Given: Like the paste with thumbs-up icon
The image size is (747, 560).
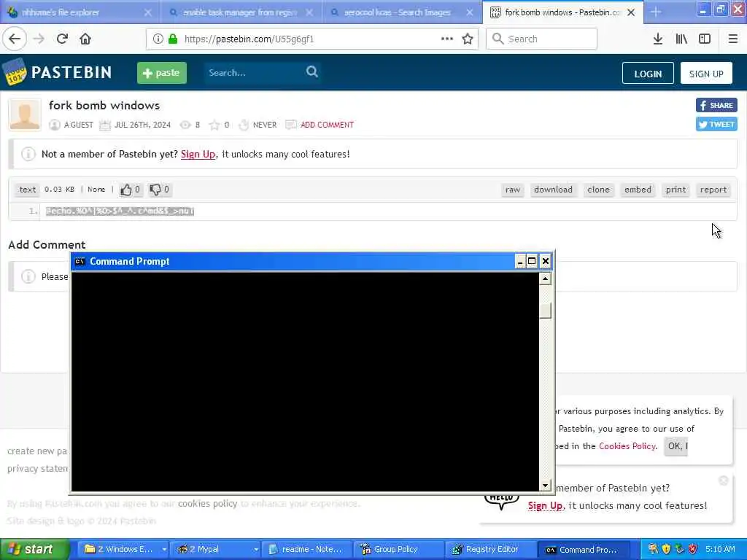Looking at the screenshot, I should (x=125, y=190).
